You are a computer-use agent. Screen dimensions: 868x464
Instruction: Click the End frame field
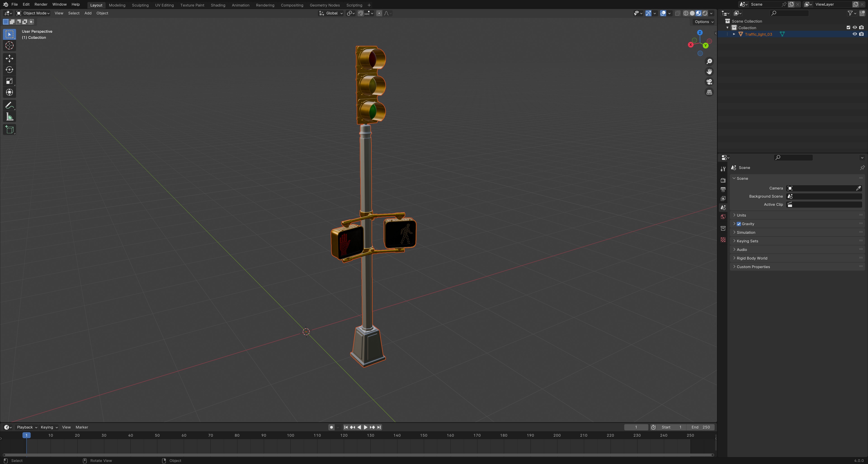click(701, 427)
